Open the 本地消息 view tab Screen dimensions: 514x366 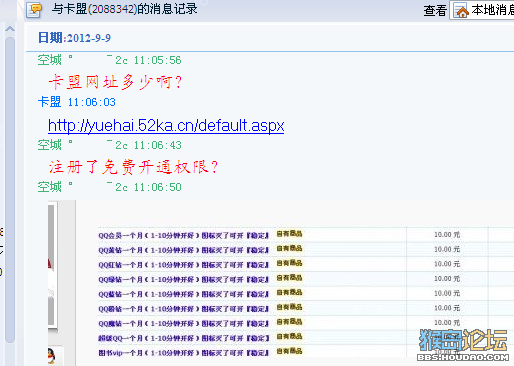(483, 10)
